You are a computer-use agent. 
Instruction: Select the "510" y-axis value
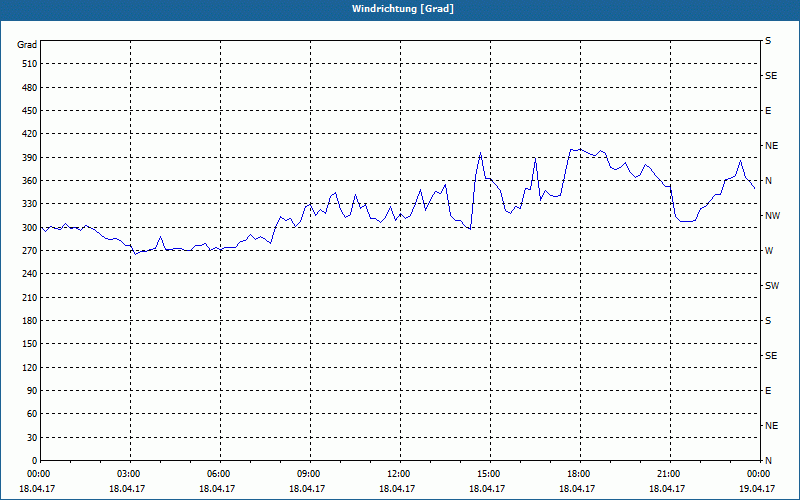30,64
